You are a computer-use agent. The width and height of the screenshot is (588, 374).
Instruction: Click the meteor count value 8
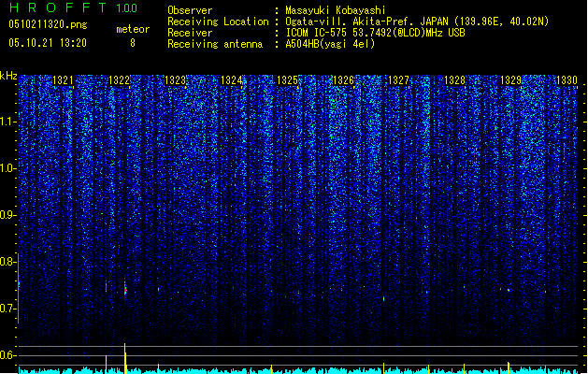pos(133,43)
